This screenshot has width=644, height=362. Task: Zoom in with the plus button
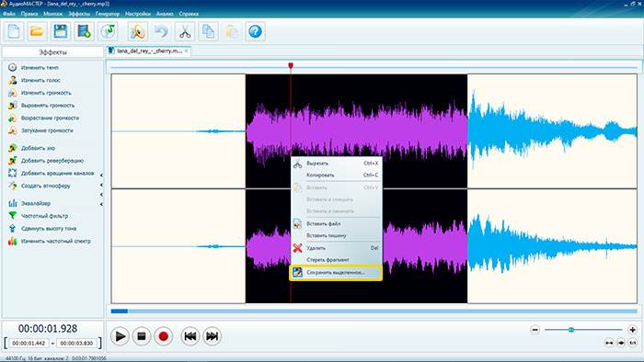pos(633,330)
